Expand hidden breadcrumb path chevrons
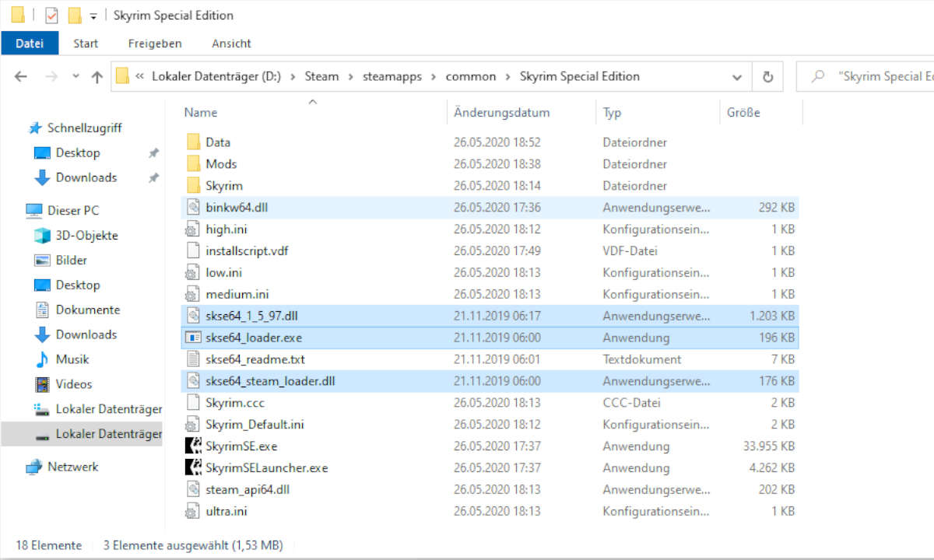The width and height of the screenshot is (934, 560). 140,76
